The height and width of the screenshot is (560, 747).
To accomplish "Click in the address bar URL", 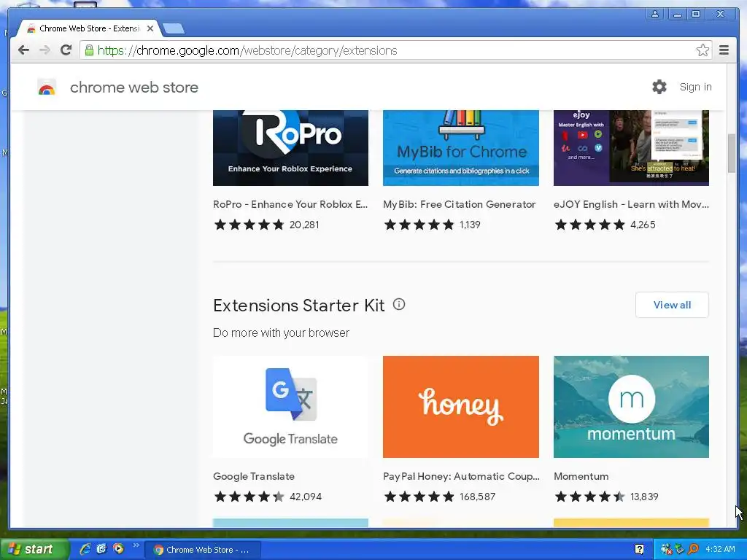I will 247,50.
